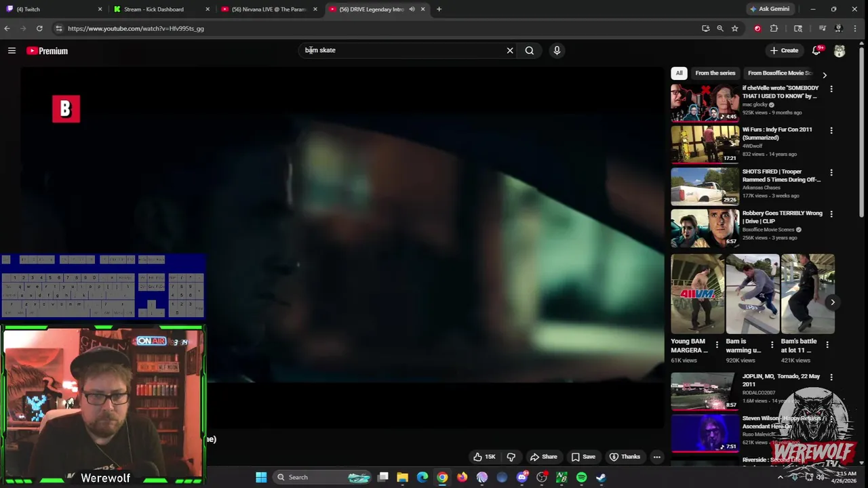Screen dimensions: 868x488
Task: Open options for 'Robbery Goes TERRIBLY Wrong' video
Action: [831, 214]
